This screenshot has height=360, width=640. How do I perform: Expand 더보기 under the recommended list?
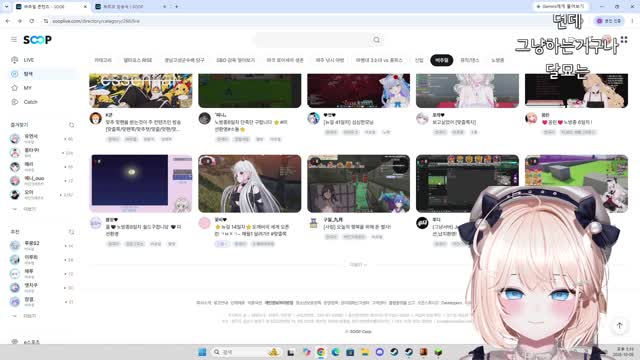coord(29,316)
